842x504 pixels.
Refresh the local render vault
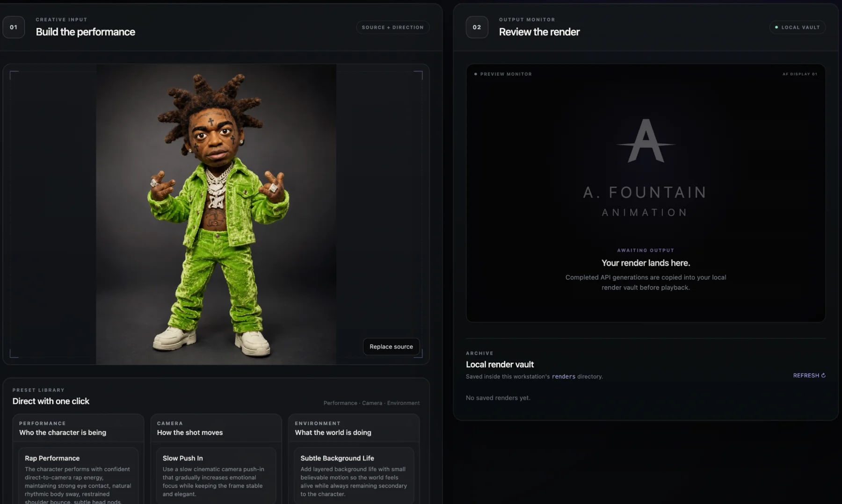[x=809, y=375]
